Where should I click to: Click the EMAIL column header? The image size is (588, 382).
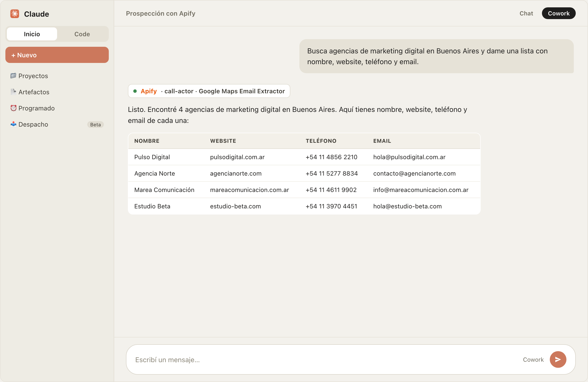[x=382, y=141]
